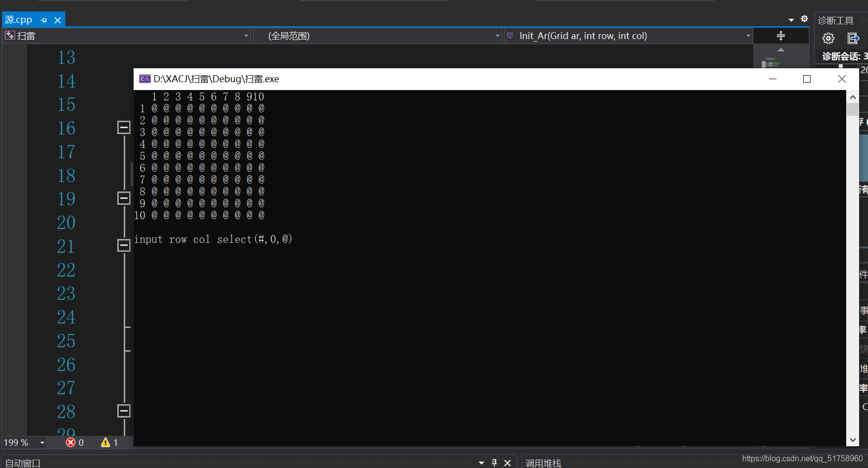Collapse the code block at line 28
Viewport: 868px width, 468px height.
tap(124, 411)
